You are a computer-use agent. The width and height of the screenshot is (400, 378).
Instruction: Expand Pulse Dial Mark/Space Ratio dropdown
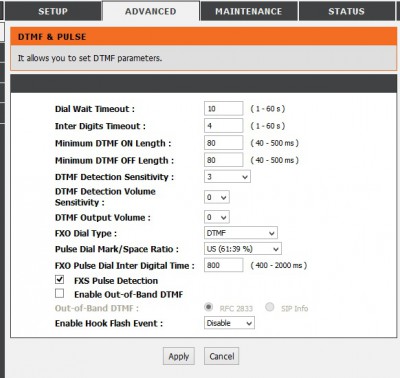(x=243, y=249)
